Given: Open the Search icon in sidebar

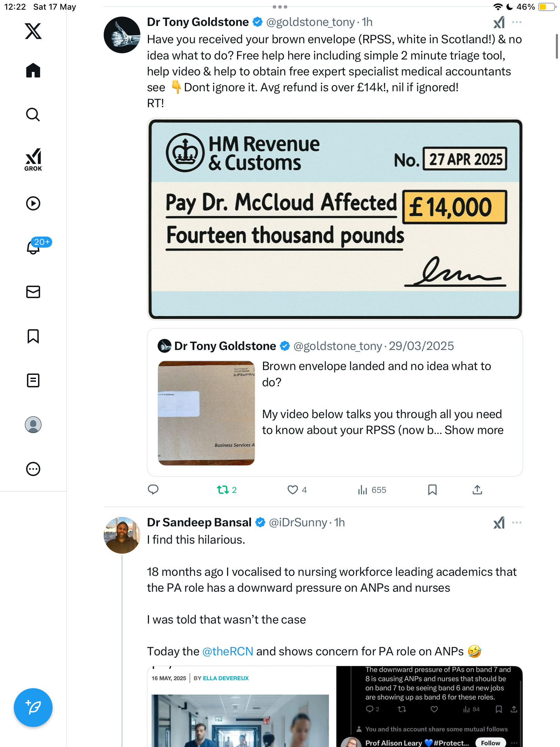Looking at the screenshot, I should pyautogui.click(x=33, y=114).
